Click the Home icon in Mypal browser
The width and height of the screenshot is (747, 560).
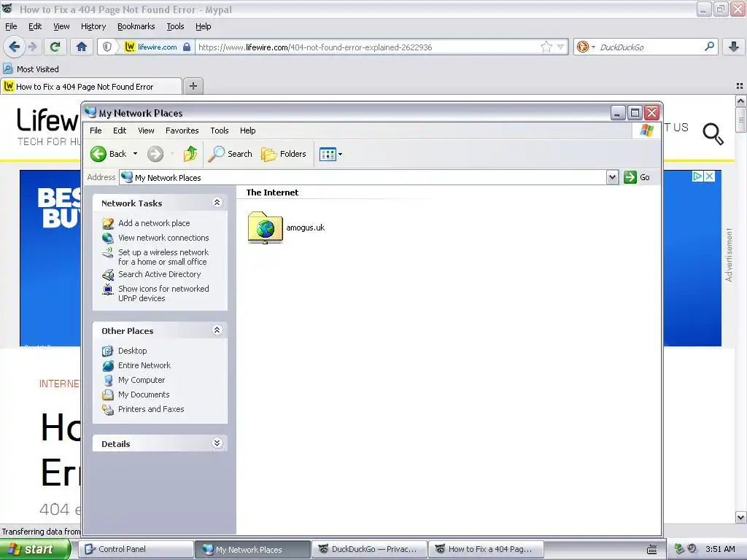pos(82,47)
